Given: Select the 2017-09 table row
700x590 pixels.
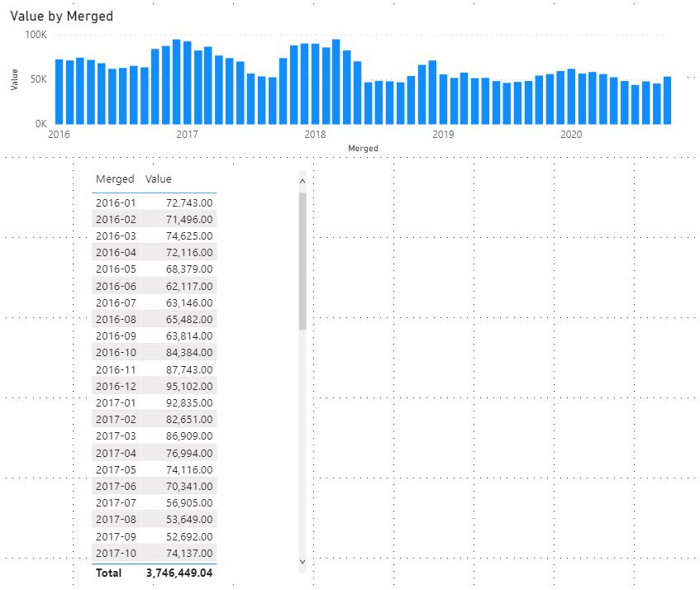Looking at the screenshot, I should coord(154,536).
